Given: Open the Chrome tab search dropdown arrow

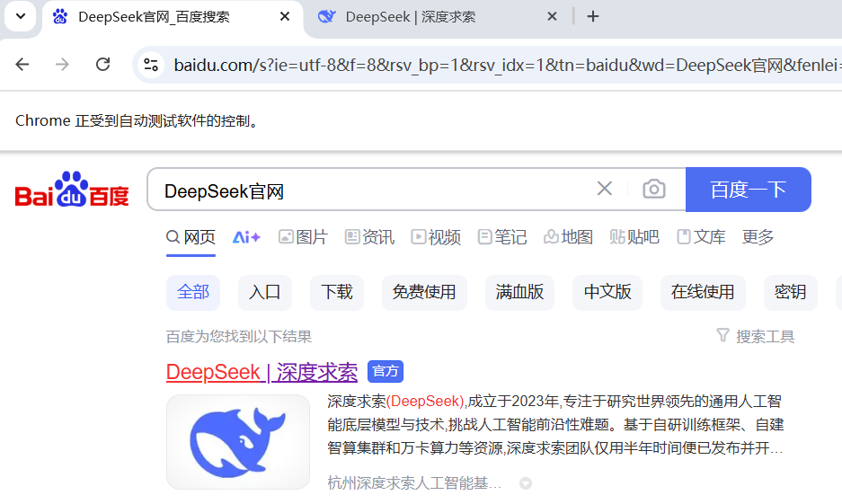Looking at the screenshot, I should pyautogui.click(x=21, y=16).
